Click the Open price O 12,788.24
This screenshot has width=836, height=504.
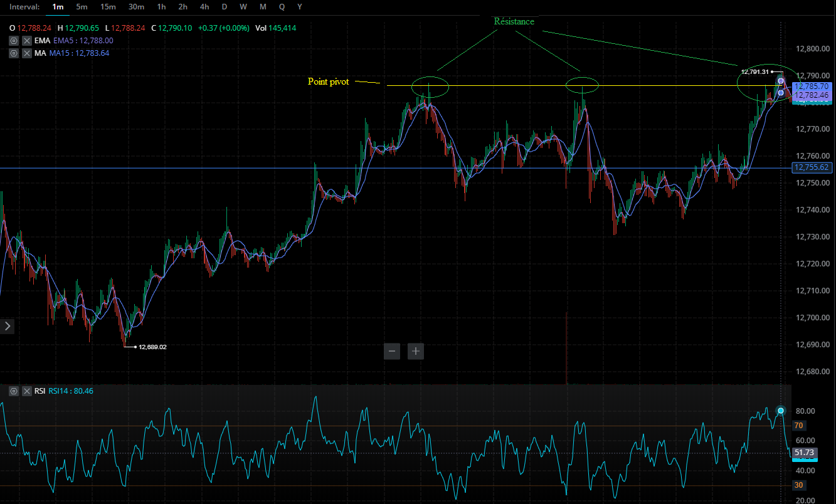click(29, 28)
